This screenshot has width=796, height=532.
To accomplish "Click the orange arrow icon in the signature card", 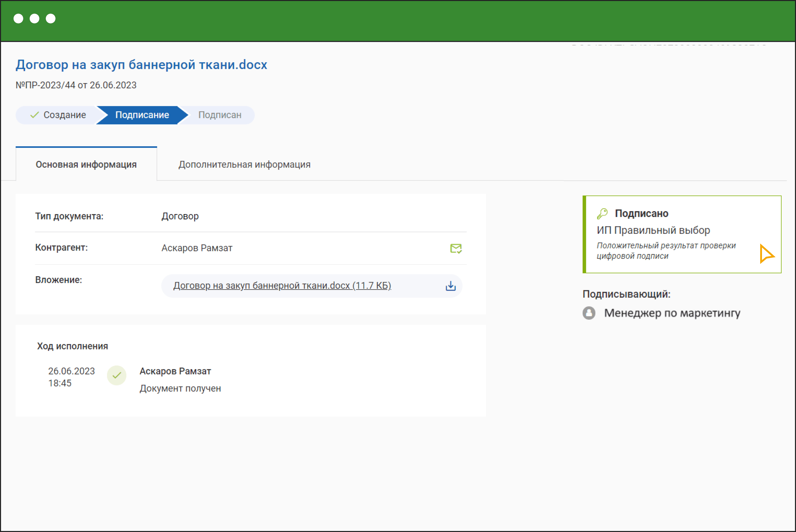I will click(x=767, y=254).
